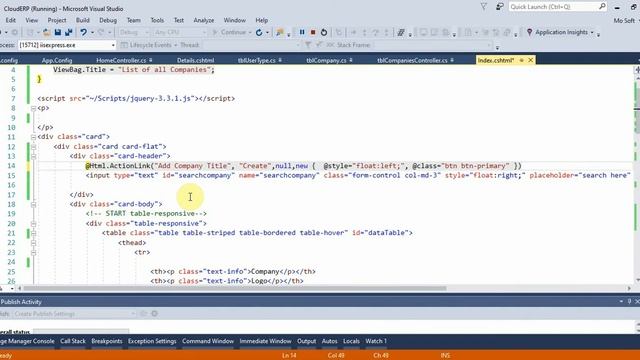Click the Save All toolbar icon
The image size is (640, 360).
[69, 32]
